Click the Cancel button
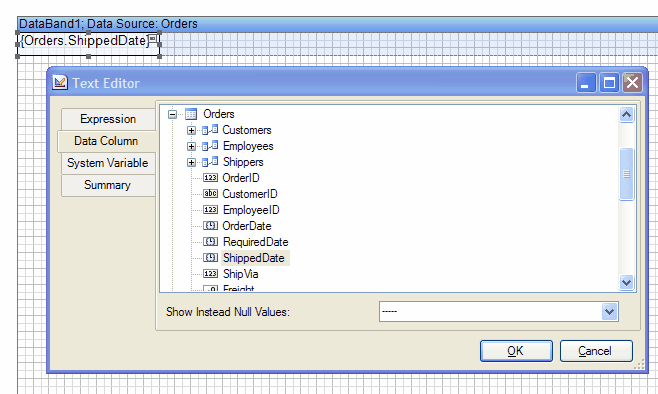This screenshot has width=658, height=394. [596, 351]
